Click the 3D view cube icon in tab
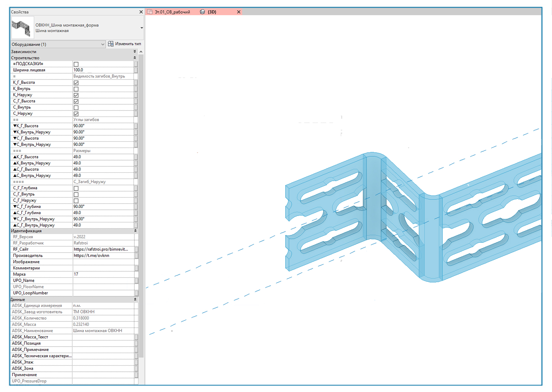Screen dimensions: 552x392 [202, 12]
